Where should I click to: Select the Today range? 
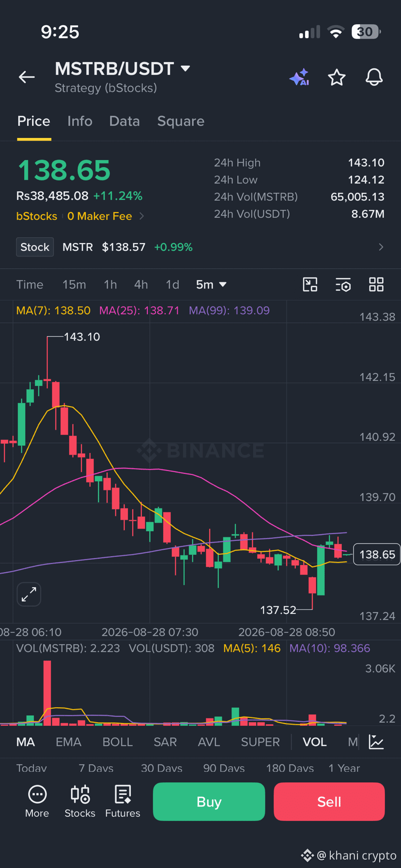[31, 768]
